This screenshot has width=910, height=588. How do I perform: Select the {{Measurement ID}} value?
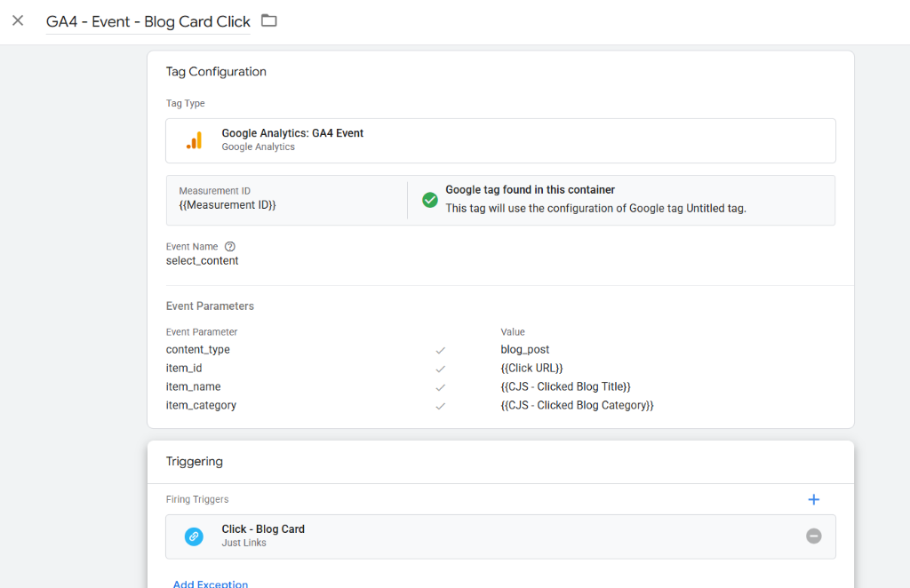point(227,205)
